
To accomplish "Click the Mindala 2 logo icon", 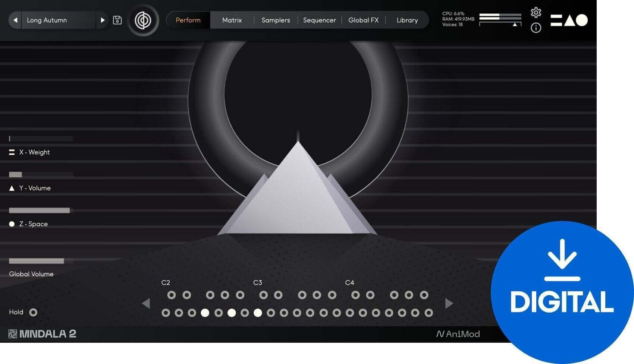I will 13,334.
